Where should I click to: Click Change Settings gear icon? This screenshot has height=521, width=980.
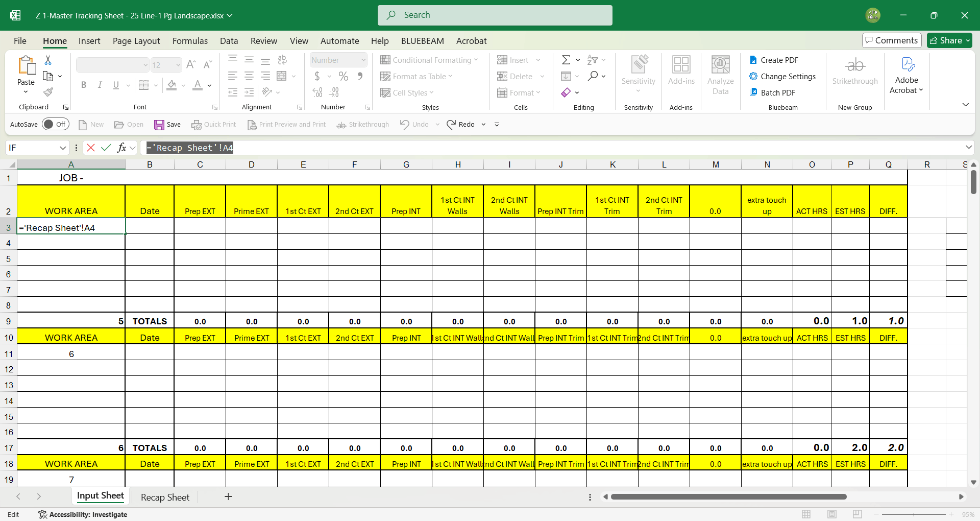point(753,77)
